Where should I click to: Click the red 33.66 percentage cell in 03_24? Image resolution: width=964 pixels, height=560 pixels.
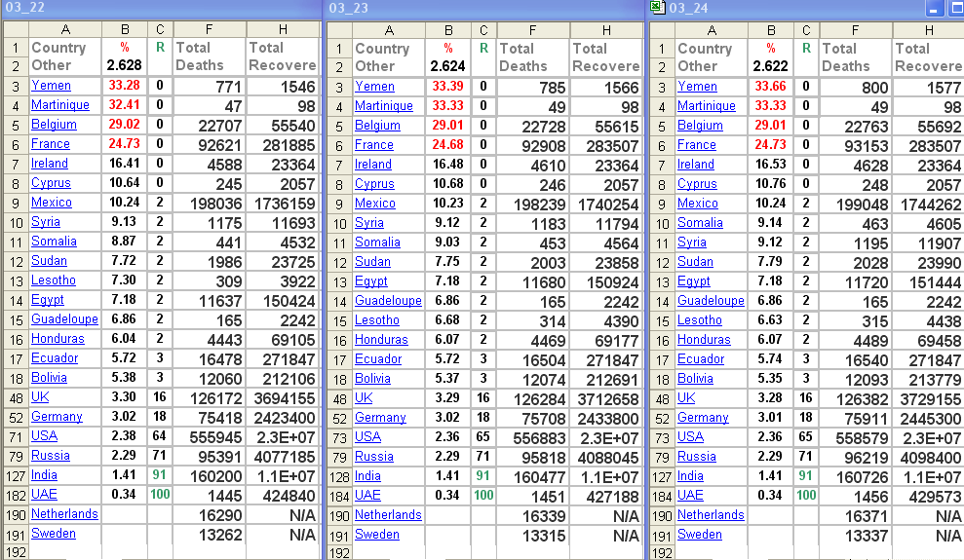[771, 86]
